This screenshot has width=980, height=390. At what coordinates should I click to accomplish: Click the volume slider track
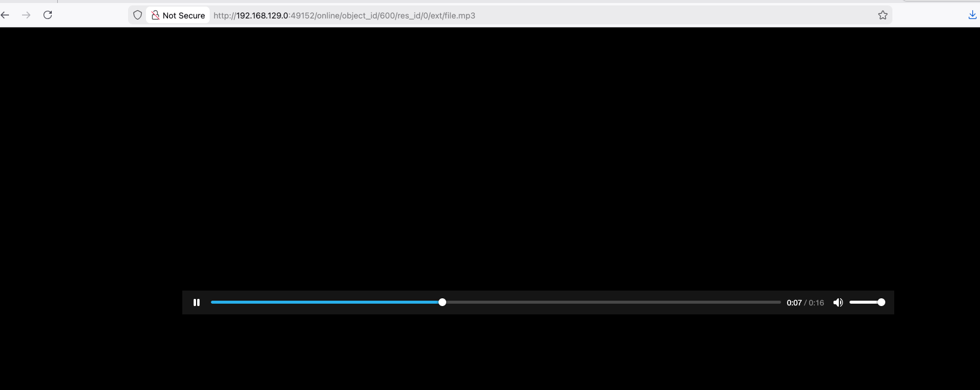[x=863, y=302]
